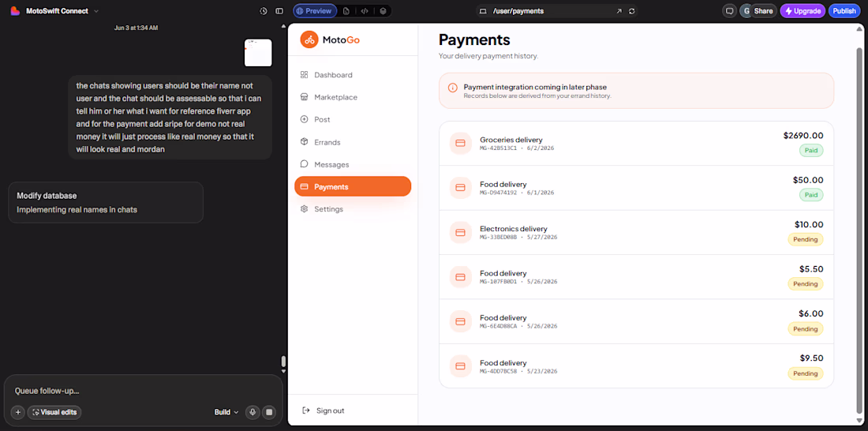Click the Paid badge under $50.00

pyautogui.click(x=811, y=195)
